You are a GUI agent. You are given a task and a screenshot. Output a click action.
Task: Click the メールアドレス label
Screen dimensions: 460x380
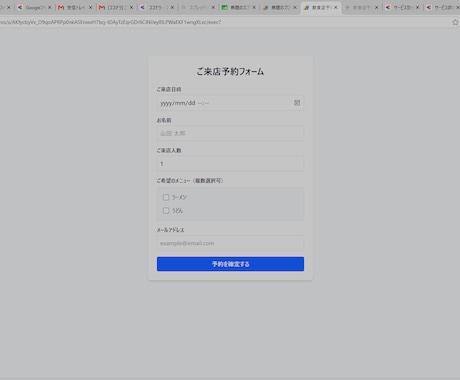click(170, 230)
